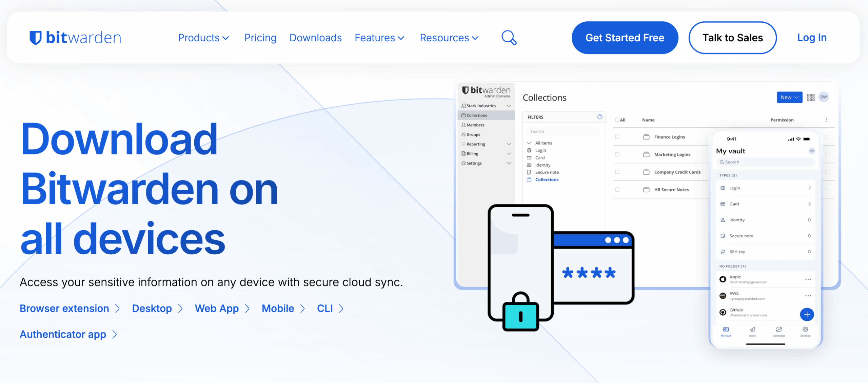Open Groups from the Admin Console sidebar
868x383 pixels.
pyautogui.click(x=474, y=134)
